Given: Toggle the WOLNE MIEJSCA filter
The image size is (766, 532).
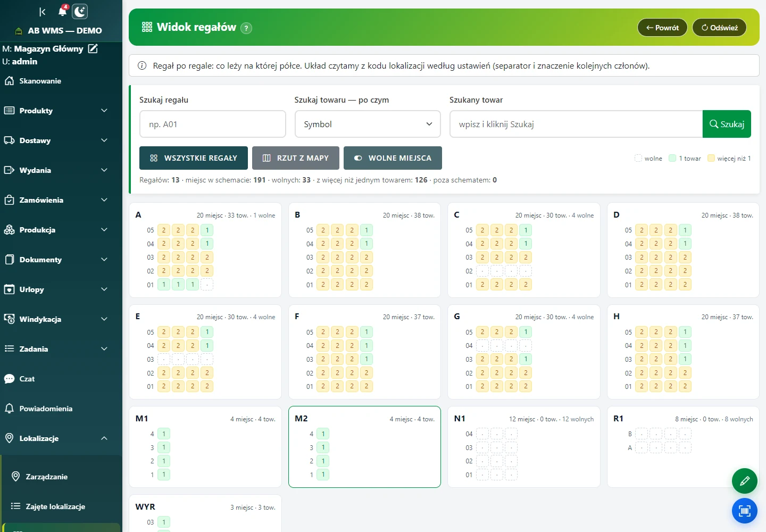Looking at the screenshot, I should [393, 158].
